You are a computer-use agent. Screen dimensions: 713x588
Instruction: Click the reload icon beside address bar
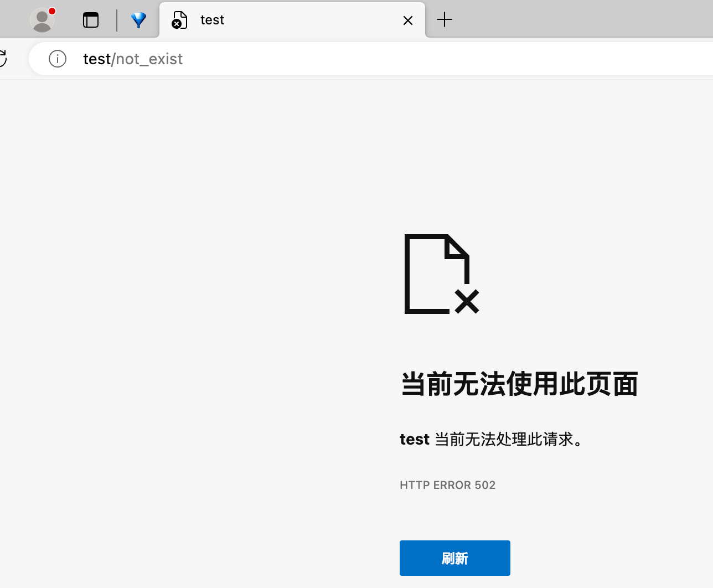(x=3, y=59)
